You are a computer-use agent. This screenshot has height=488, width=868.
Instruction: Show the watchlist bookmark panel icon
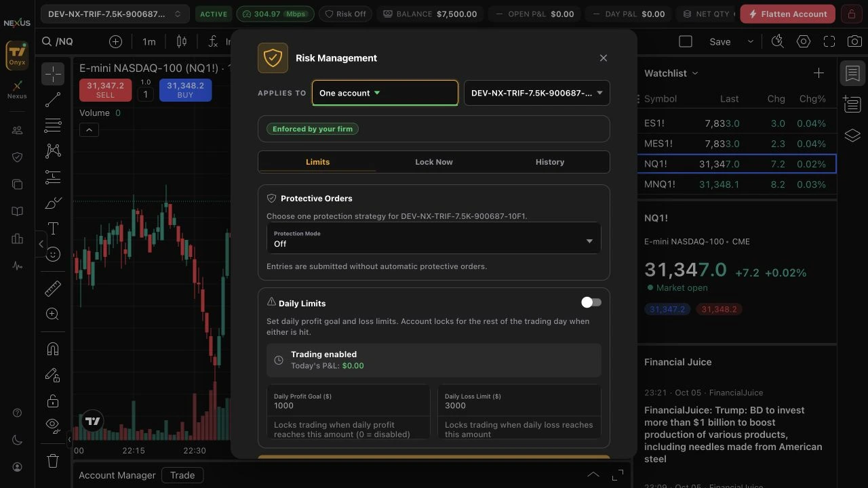[x=852, y=73]
